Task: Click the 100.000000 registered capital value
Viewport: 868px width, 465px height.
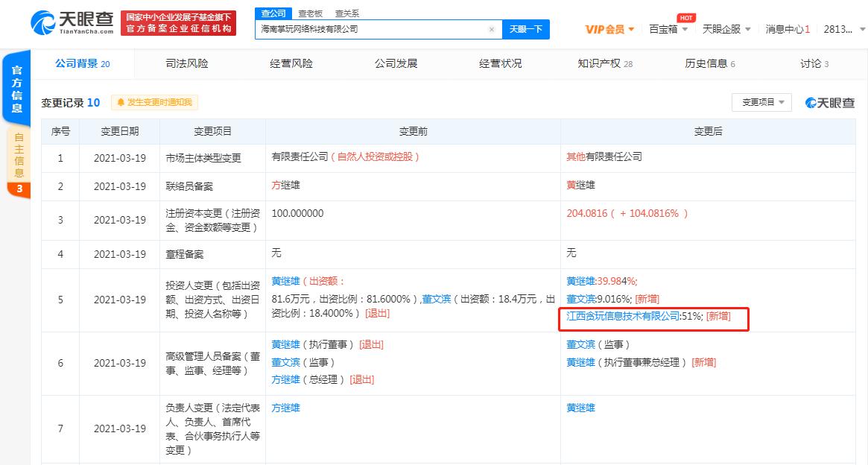Action: pos(297,213)
